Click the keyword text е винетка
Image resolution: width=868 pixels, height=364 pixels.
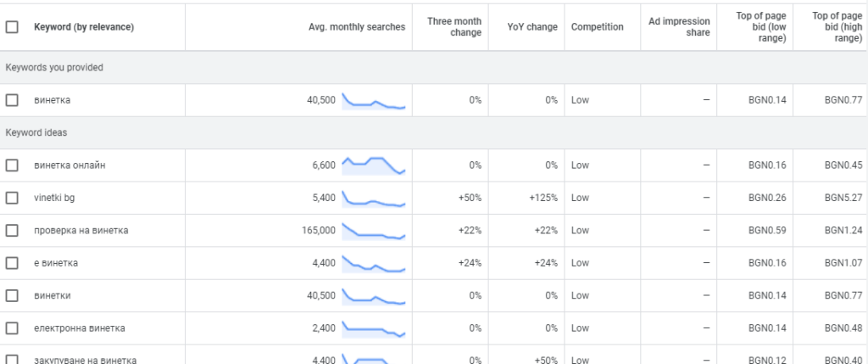tap(56, 263)
